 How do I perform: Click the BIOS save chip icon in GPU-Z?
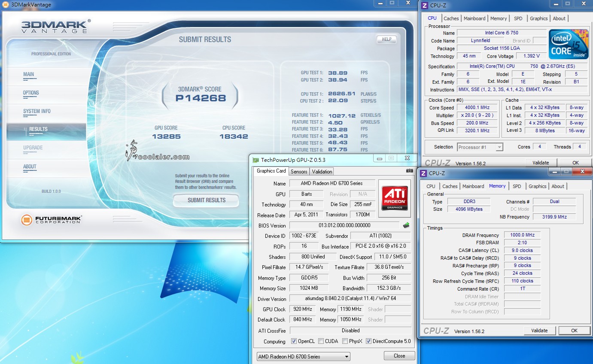point(406,225)
